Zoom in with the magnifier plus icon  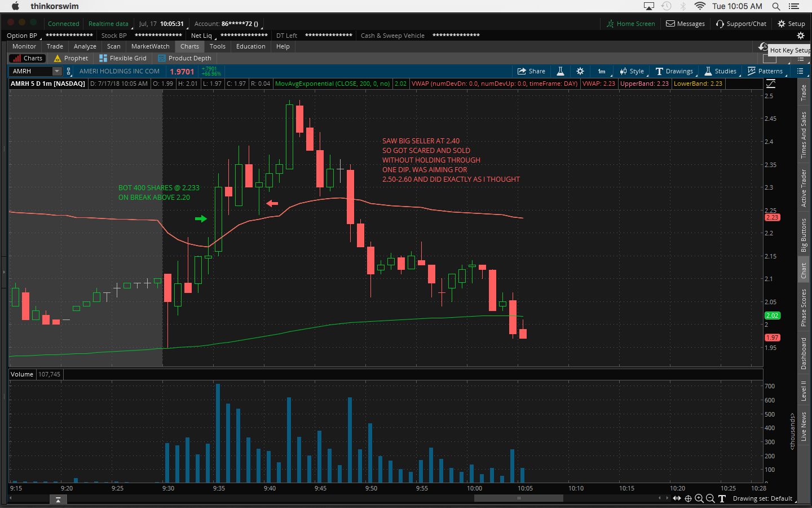[699, 498]
